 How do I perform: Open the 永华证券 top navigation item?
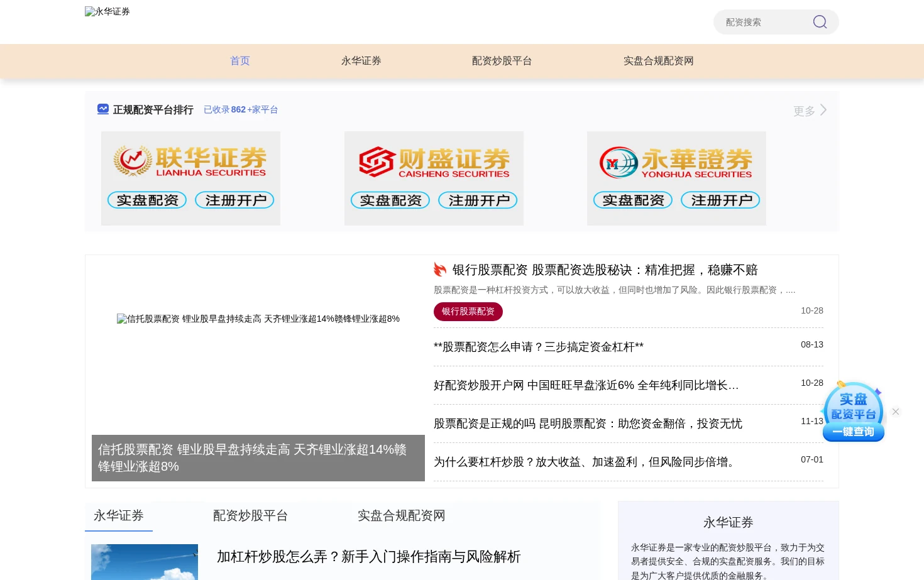click(361, 61)
